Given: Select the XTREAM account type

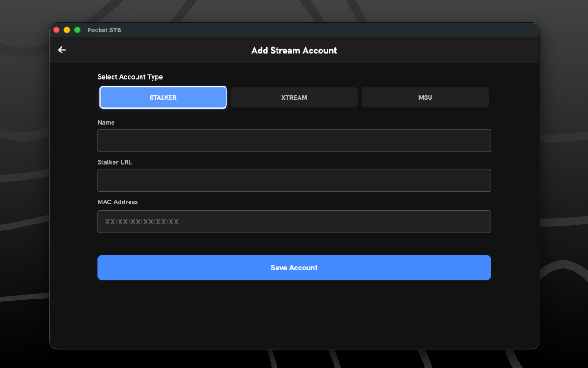Looking at the screenshot, I should point(294,98).
